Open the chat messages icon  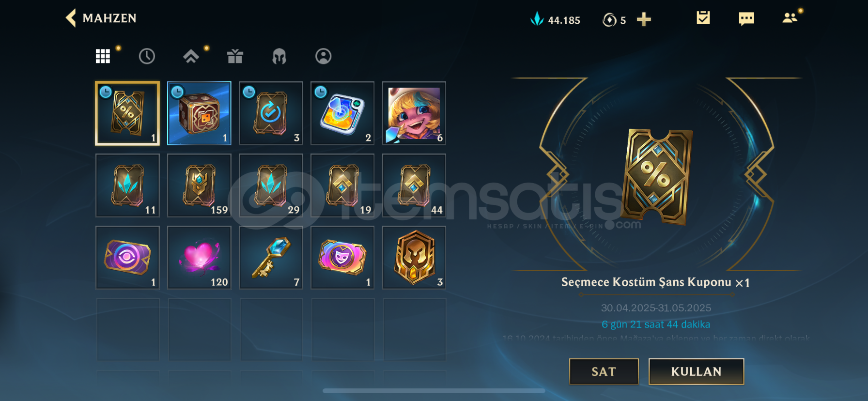(746, 19)
